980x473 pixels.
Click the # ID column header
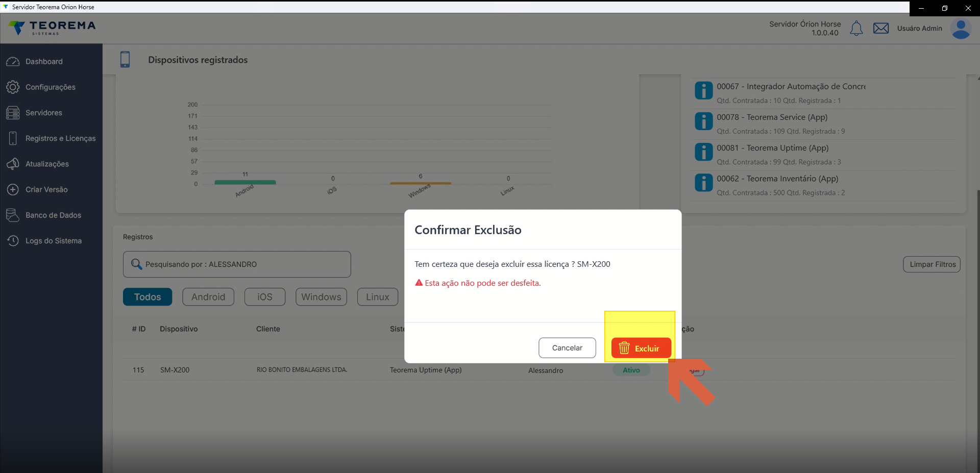pyautogui.click(x=139, y=329)
